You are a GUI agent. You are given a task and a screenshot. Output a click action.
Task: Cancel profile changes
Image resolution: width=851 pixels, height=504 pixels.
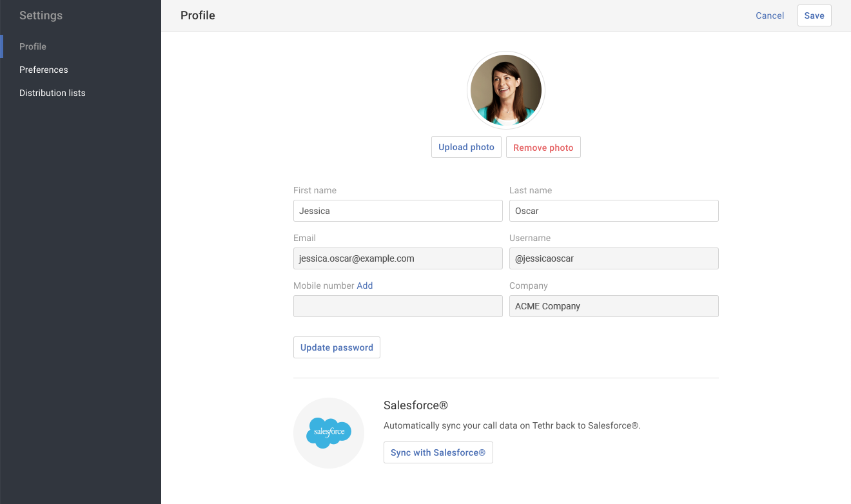tap(770, 15)
